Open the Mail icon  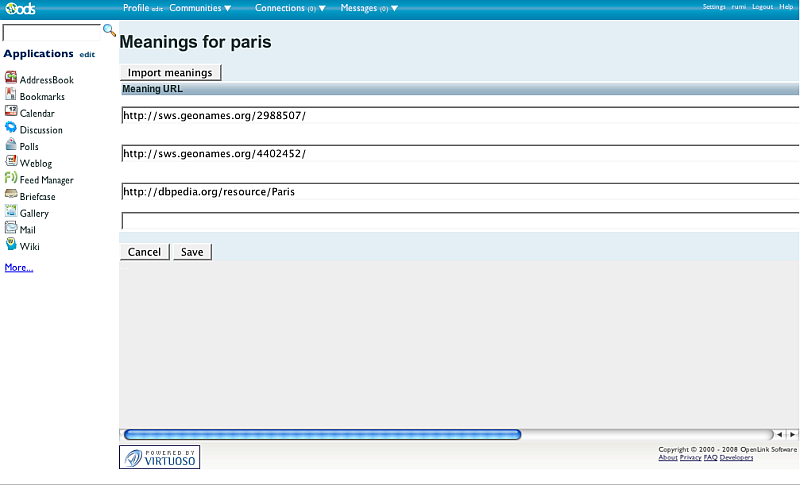(x=11, y=228)
